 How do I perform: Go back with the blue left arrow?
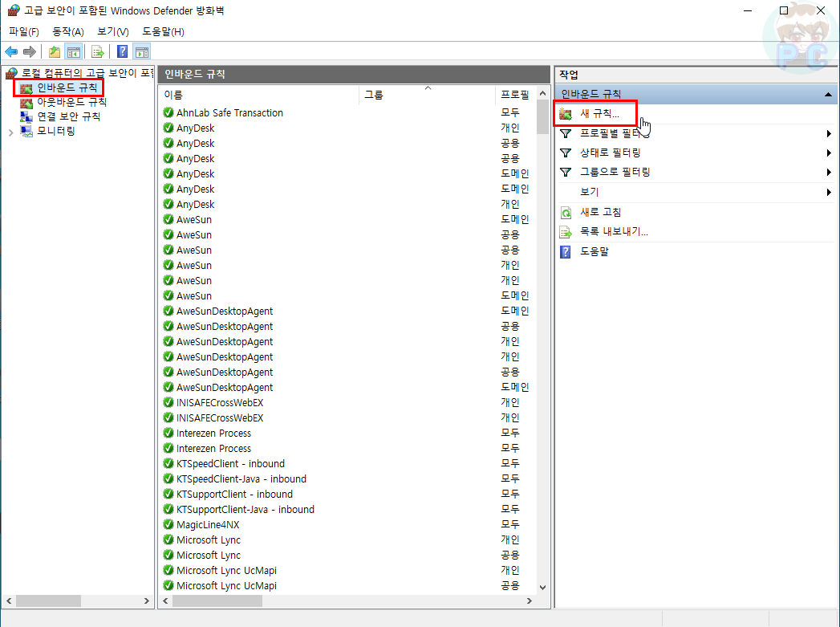11,52
